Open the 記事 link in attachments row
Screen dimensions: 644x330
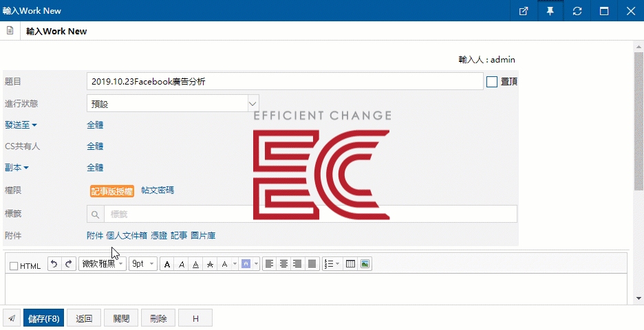point(179,236)
